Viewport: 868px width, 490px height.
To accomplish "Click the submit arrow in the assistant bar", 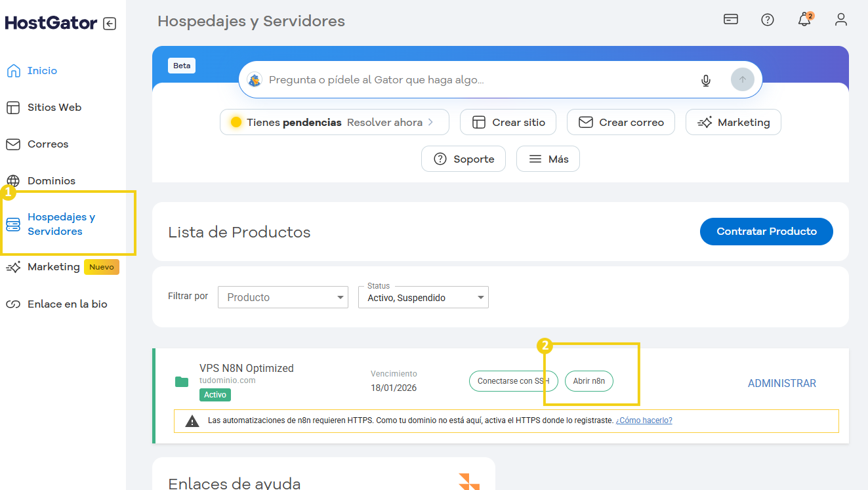I will click(742, 79).
